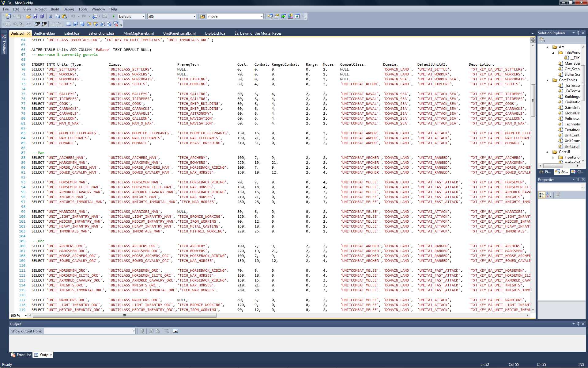Click the Categorized view icon in Properties
Viewport: 588px width, 368px height.
coord(542,195)
